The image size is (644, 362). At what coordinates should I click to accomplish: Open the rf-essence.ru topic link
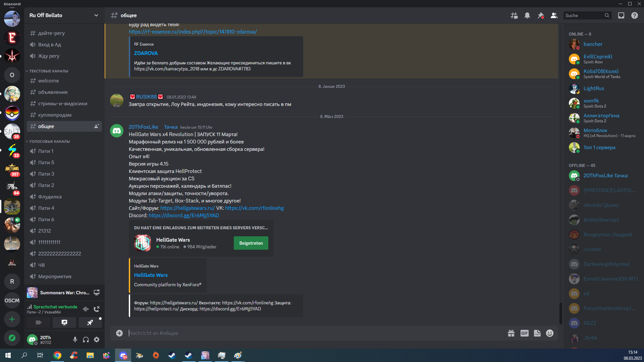[x=193, y=32]
